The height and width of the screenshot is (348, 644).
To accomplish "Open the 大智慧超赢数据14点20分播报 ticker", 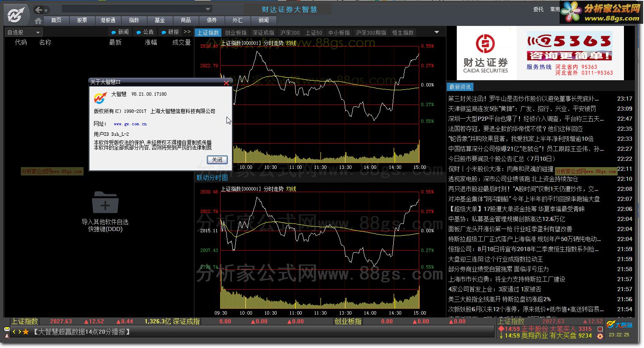I will click(81, 332).
